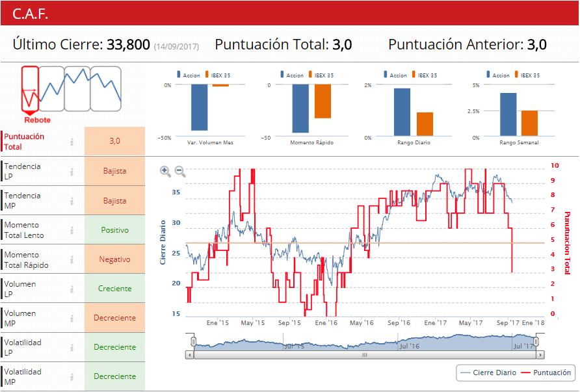This screenshot has width=580, height=392.
Task: Click the Puntuación Anterior value
Action: tap(536, 45)
